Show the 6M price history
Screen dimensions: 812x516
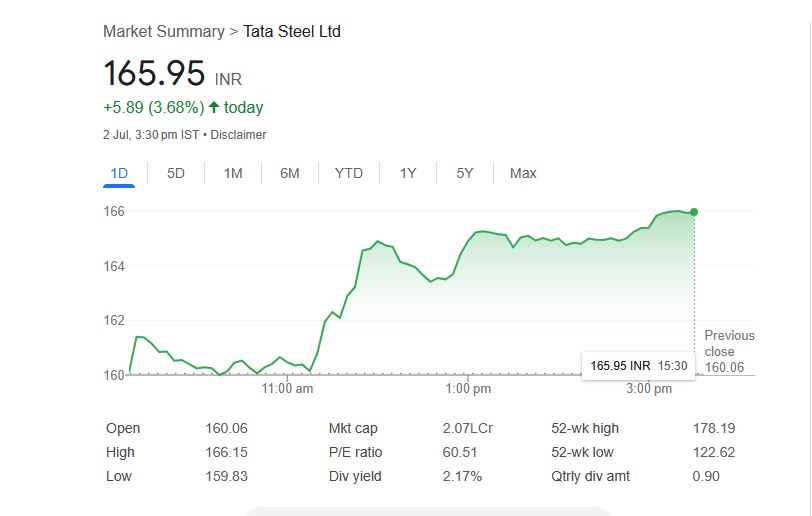point(290,173)
